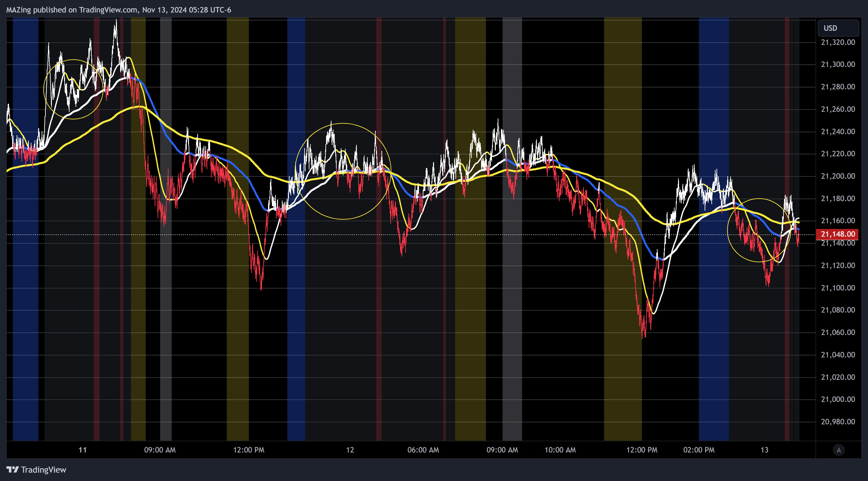
Task: Click the 12:00 PM label after date 11
Action: 249,450
